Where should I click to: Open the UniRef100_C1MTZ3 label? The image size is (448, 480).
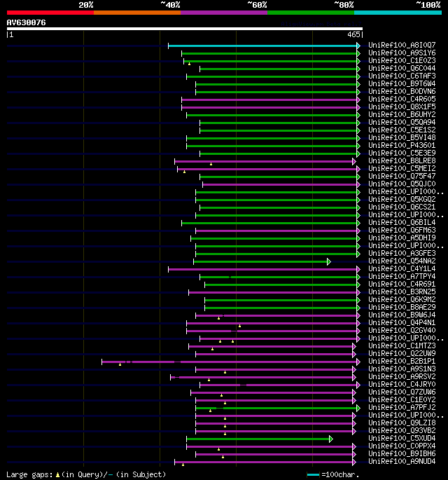click(x=402, y=345)
